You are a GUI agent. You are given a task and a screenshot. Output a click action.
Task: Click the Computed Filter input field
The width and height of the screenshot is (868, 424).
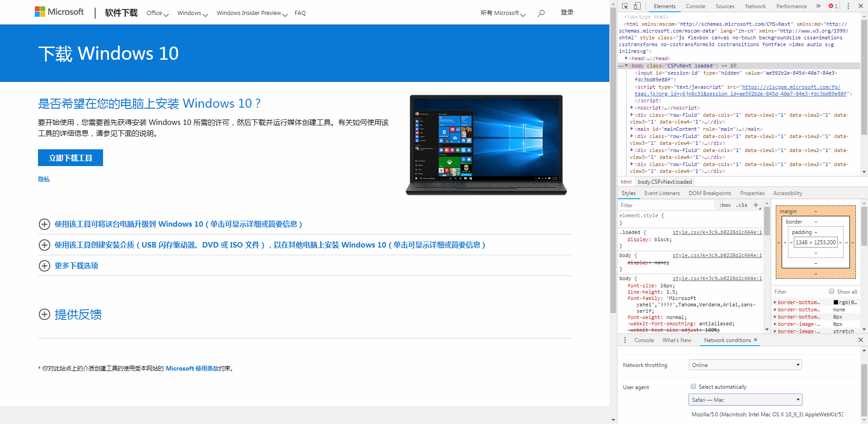799,292
